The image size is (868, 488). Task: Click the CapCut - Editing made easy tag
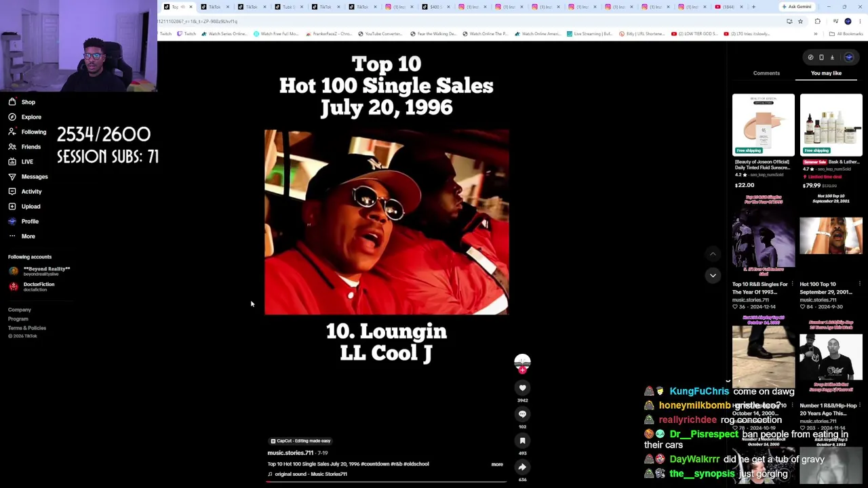point(300,441)
